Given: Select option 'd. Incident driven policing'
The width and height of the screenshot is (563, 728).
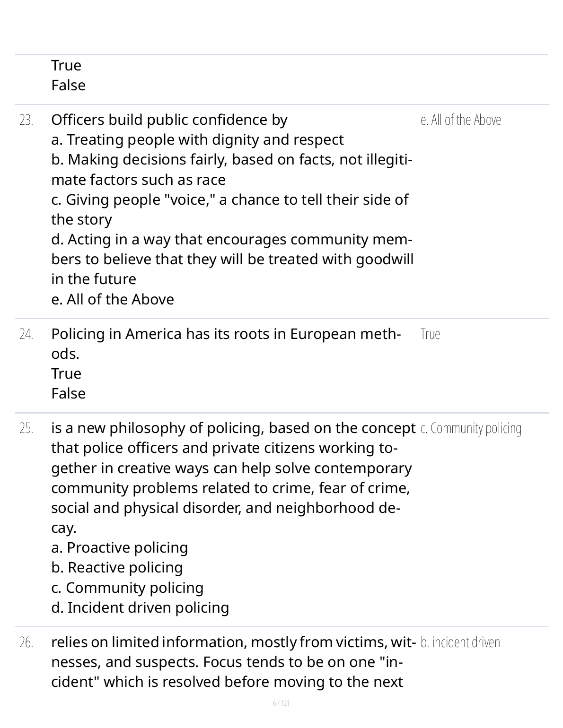Looking at the screenshot, I should point(140,608).
